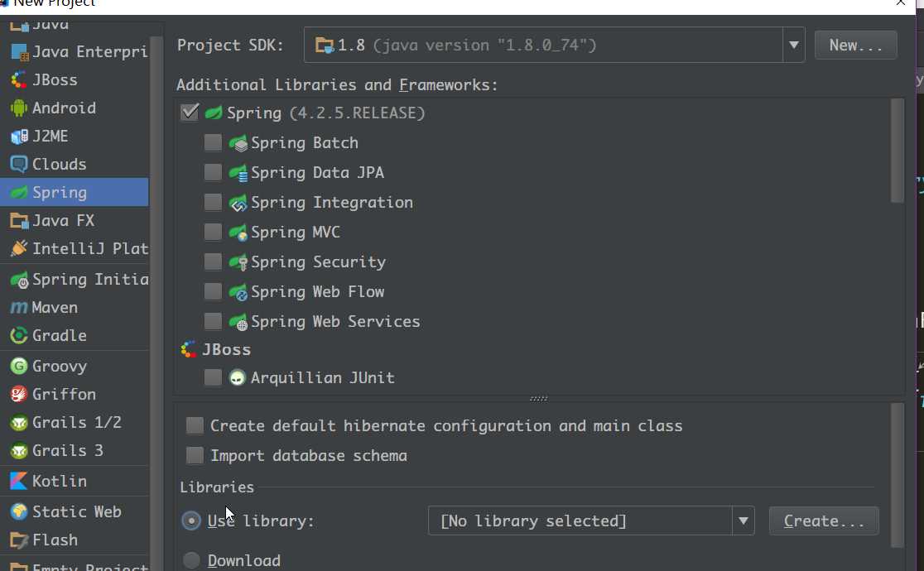The image size is (924, 571).
Task: Click the Static Web globe icon
Action: [x=19, y=511]
